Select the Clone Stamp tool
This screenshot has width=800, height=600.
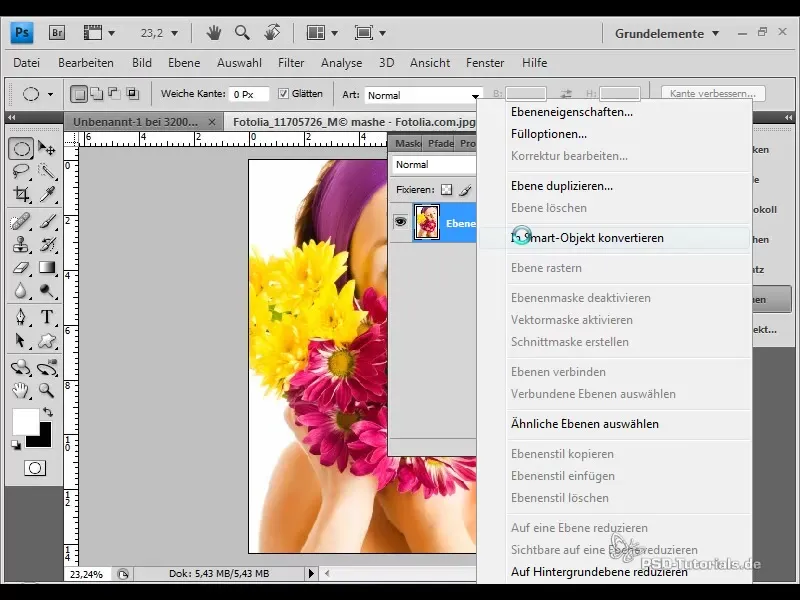click(x=21, y=245)
